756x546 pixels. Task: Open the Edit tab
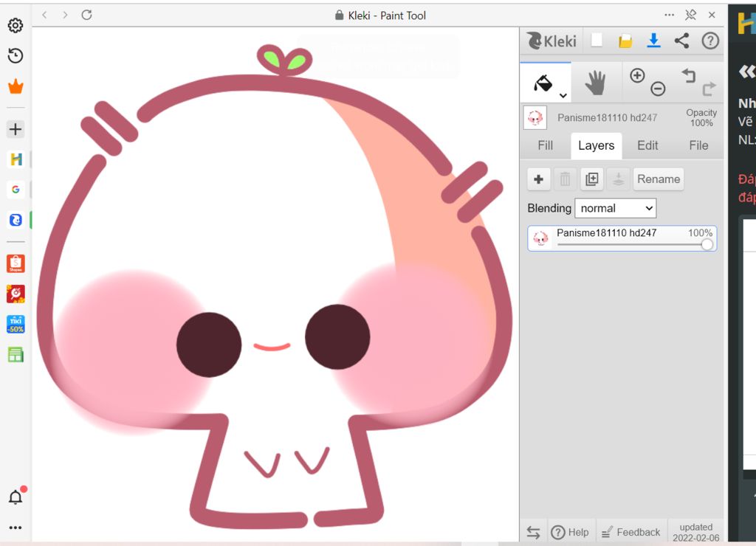(647, 145)
